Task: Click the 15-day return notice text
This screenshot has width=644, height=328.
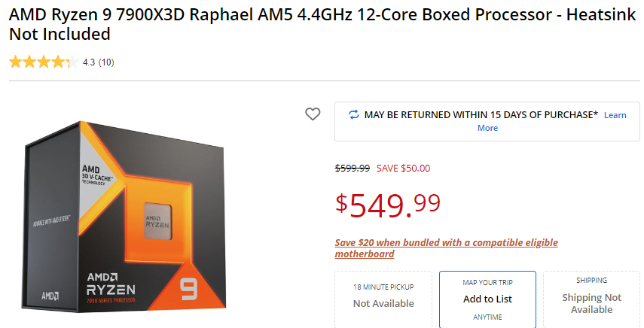Action: tap(481, 115)
